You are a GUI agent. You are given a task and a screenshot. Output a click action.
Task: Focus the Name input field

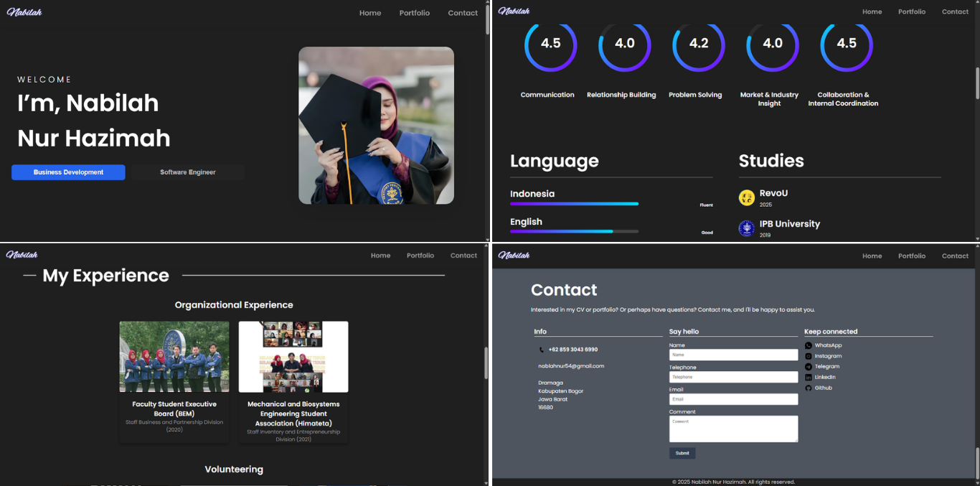(x=733, y=355)
